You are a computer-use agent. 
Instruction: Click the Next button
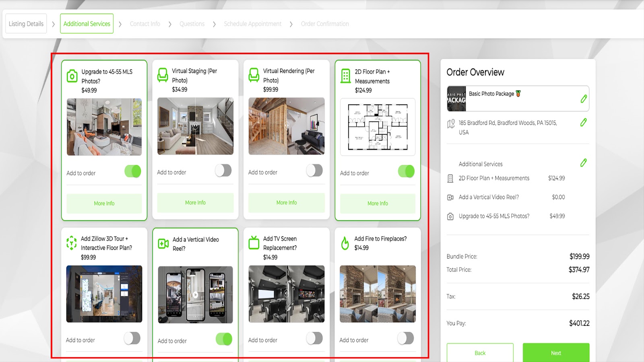(556, 353)
